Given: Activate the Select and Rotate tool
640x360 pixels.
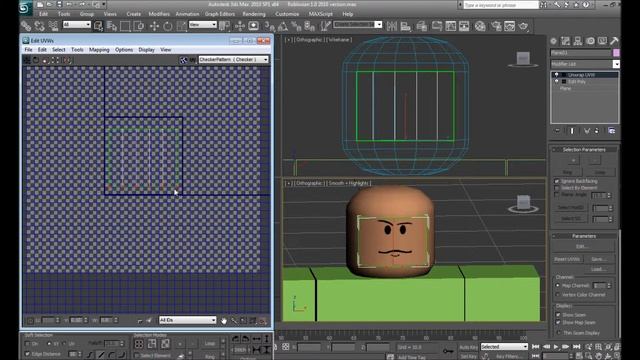Looking at the screenshot, I should coord(168,26).
